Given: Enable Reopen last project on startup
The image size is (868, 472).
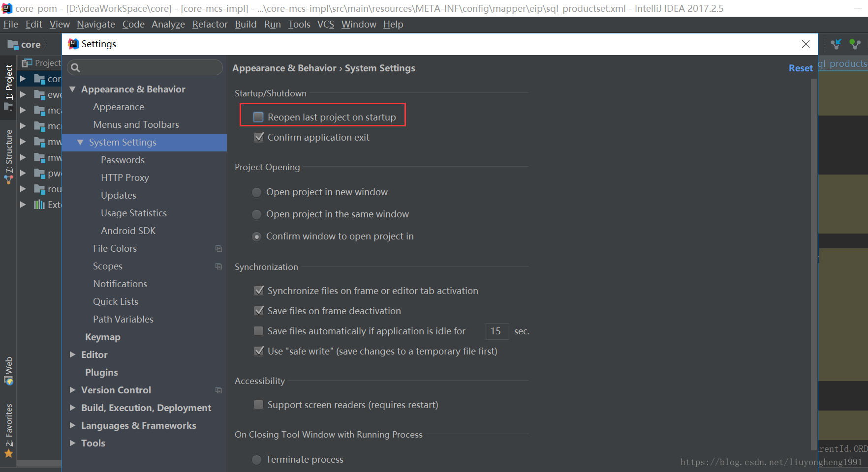Looking at the screenshot, I should pos(258,117).
